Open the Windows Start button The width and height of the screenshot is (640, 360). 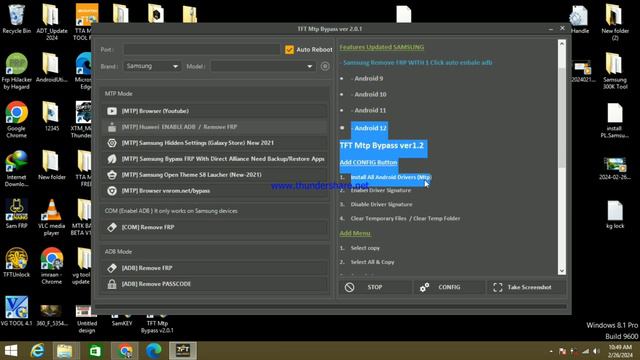[11, 351]
